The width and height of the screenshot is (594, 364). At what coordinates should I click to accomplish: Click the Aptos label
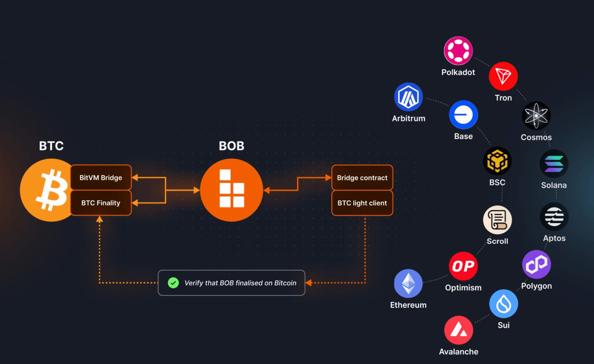[554, 239]
